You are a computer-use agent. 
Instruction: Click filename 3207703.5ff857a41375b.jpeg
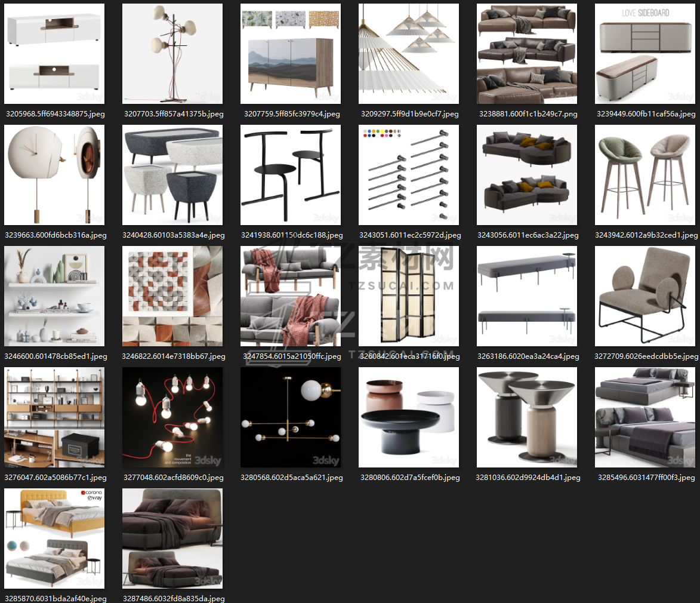point(174,114)
